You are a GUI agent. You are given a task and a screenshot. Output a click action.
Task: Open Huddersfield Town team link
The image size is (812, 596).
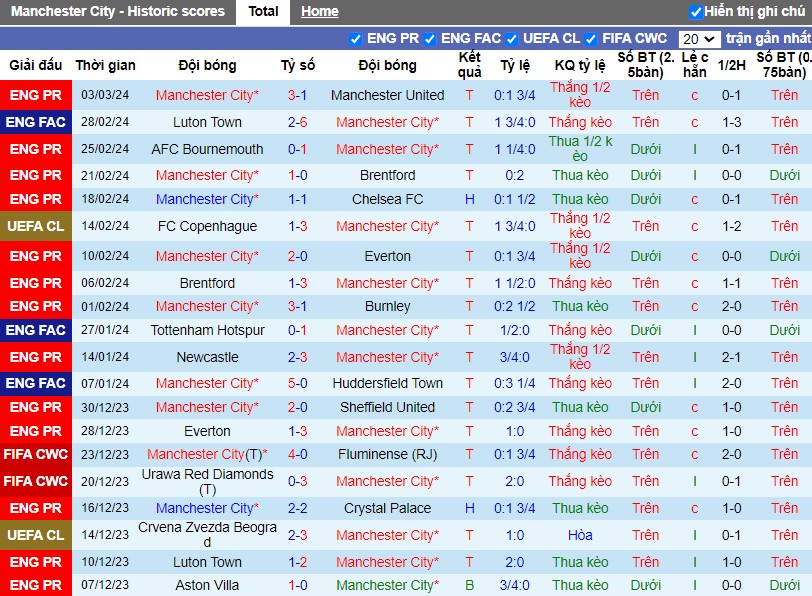pyautogui.click(x=387, y=383)
